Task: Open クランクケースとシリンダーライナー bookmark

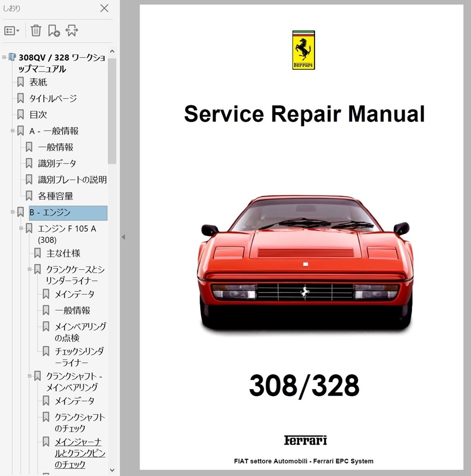Action: (x=75, y=275)
